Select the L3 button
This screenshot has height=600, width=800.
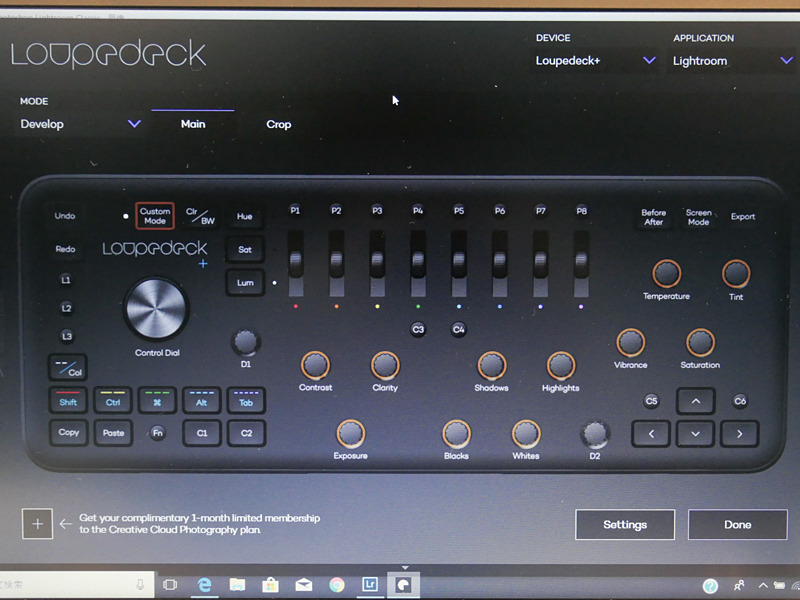point(66,336)
